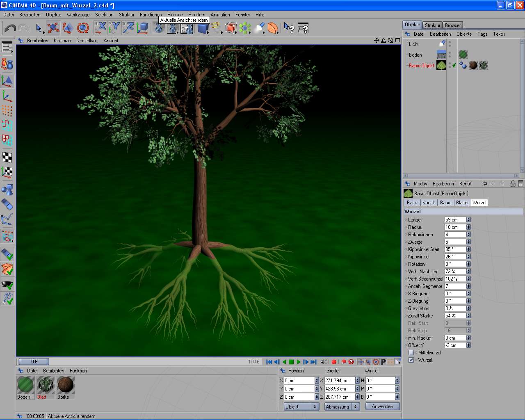The image size is (525, 420).
Task: Select the Borke material thumbnail
Action: click(66, 385)
